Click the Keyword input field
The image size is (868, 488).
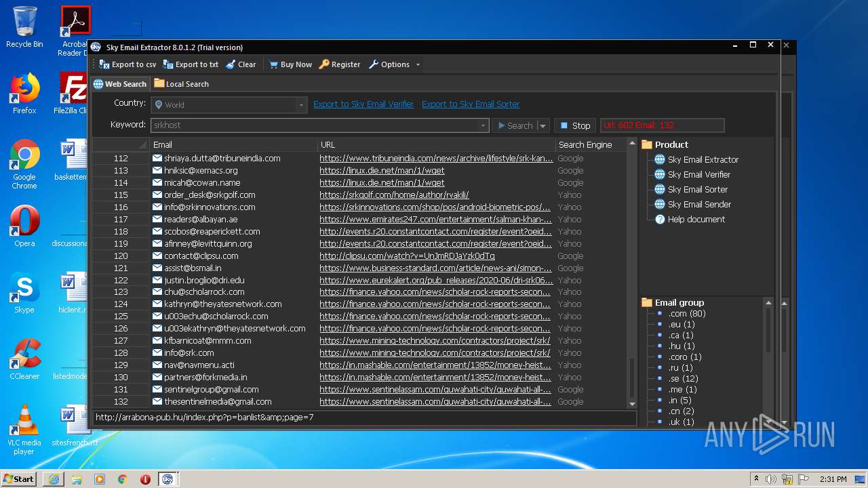click(x=315, y=125)
